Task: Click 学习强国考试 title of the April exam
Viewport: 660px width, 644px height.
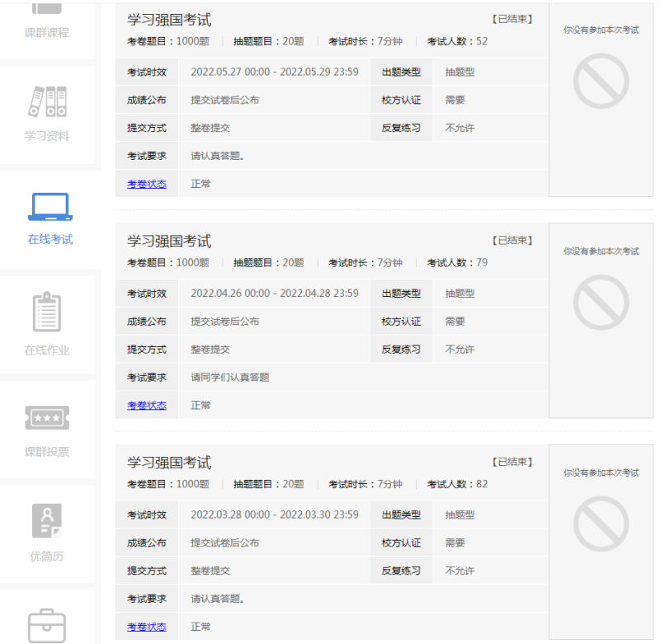Action: tap(169, 241)
